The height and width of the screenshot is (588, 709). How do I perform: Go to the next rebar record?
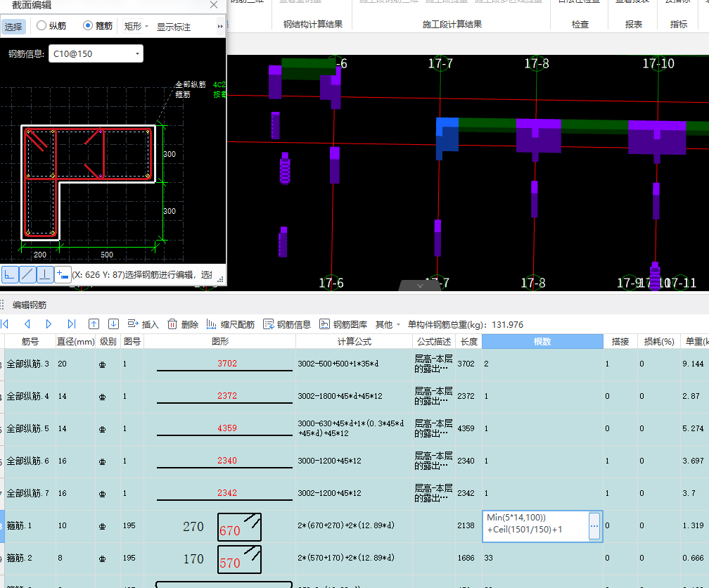coord(49,324)
